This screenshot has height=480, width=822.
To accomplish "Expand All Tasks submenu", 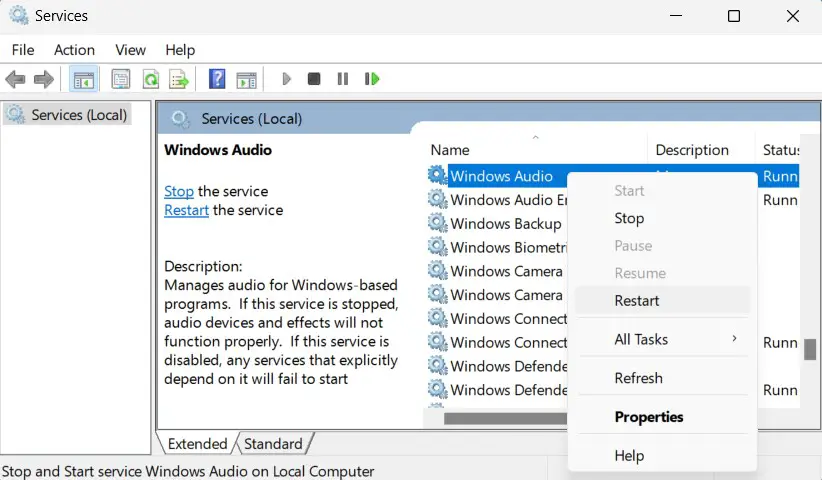I will [663, 340].
